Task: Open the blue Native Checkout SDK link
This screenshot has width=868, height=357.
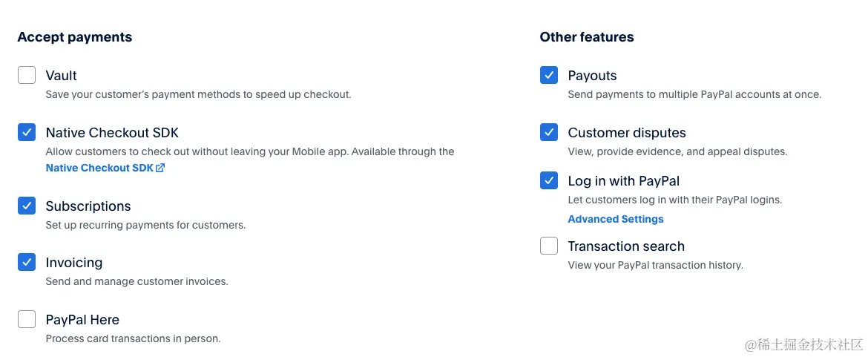Action: click(99, 168)
